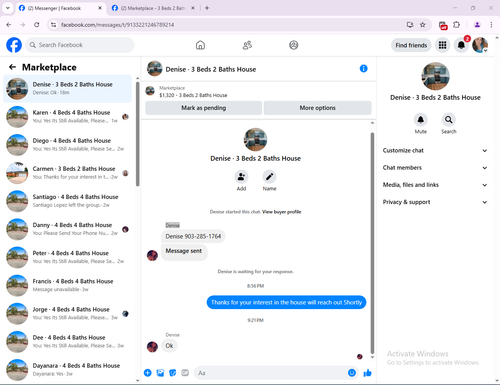Screen dimensions: 500x385
Task: Open Santiago - 4 Beds 4 Baths House chat
Action: [x=67, y=201]
